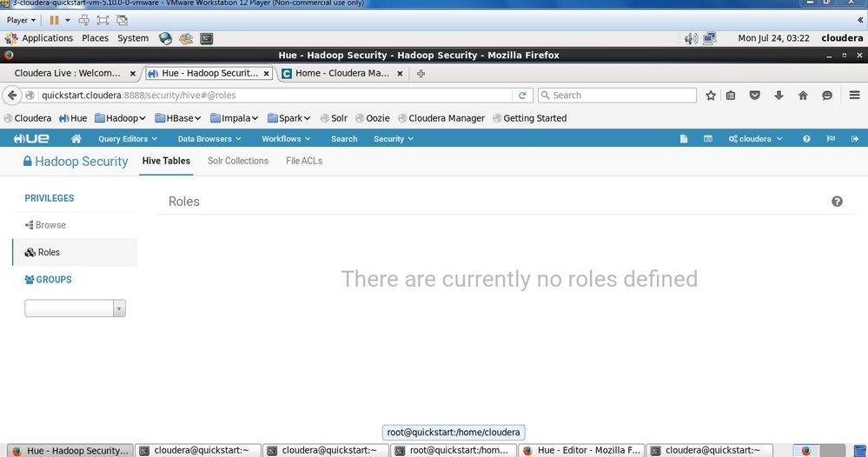Open Hue help question mark icon
Viewport: 868px width, 457px height.
(x=806, y=139)
